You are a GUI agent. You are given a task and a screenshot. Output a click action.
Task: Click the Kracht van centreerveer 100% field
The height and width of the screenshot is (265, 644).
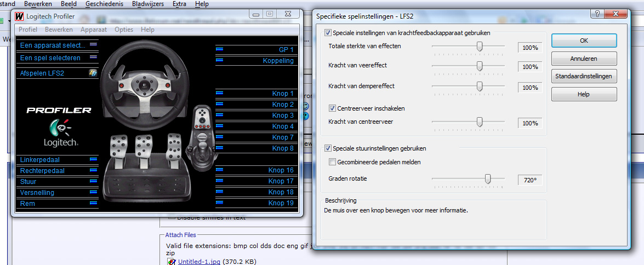tap(530, 123)
